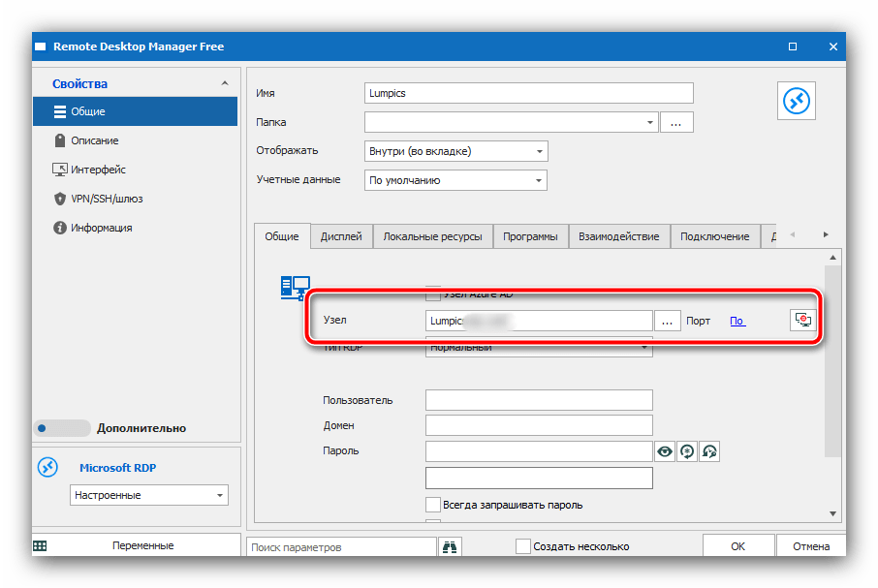878x588 pixels.
Task: Switch to the Дисплей tab
Action: (341, 236)
